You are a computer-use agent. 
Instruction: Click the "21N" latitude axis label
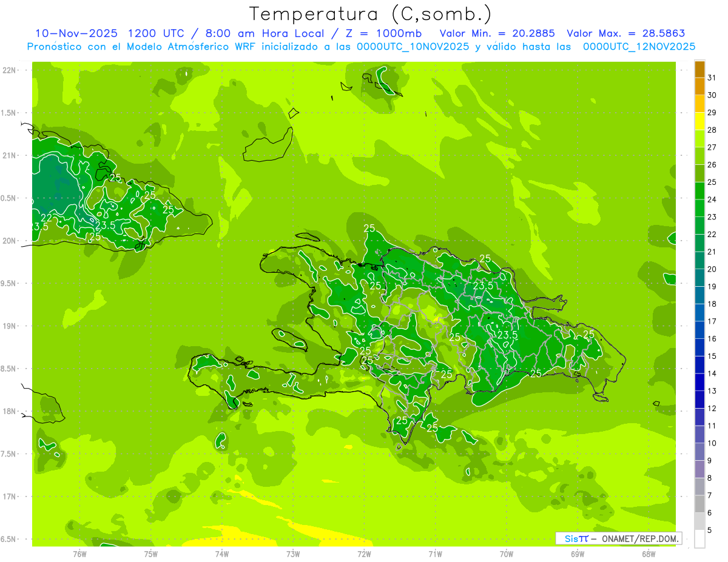click(9, 156)
